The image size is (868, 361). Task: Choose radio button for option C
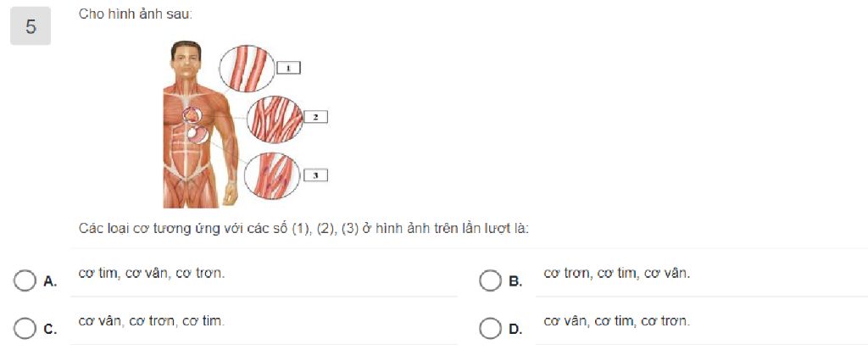(25, 328)
